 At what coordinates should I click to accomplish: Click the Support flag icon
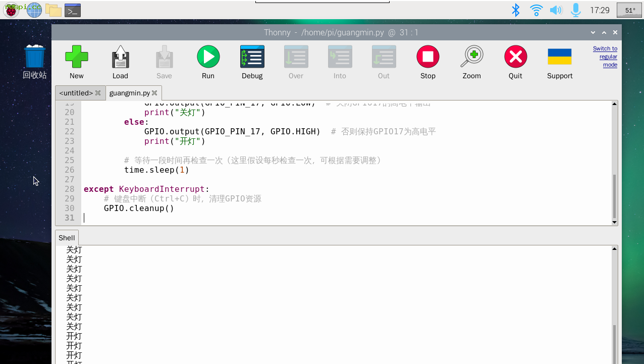(559, 57)
